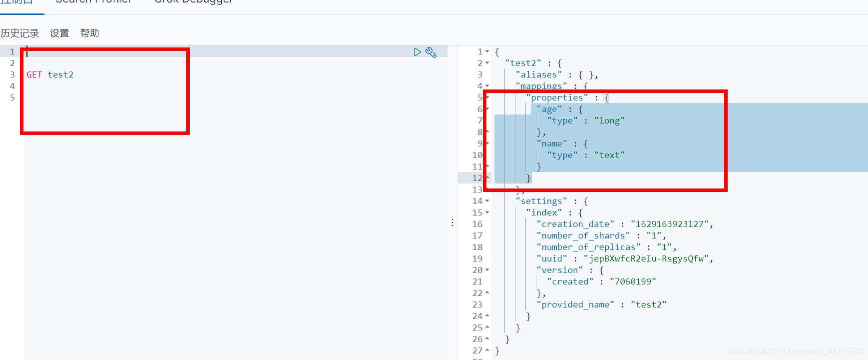Collapse the root object on output line 1
Viewport: 868px width, 360px height.
tap(487, 51)
